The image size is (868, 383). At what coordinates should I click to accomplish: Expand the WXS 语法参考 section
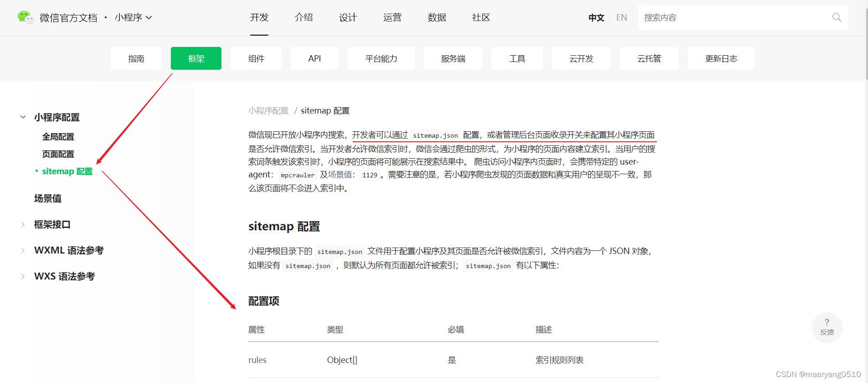[23, 276]
